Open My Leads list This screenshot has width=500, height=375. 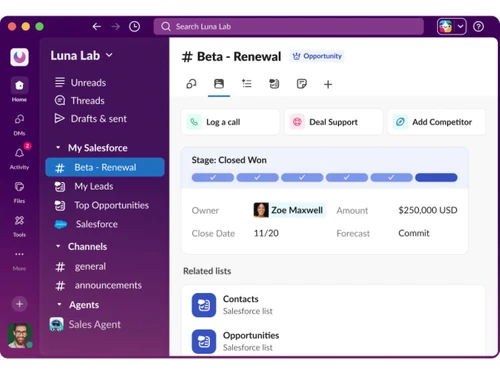click(84, 186)
